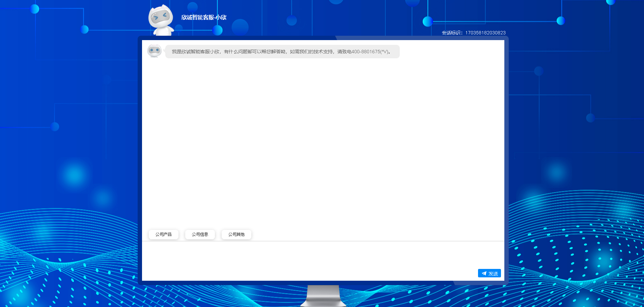
Task: Click the greeting message bubble from 小欣
Action: pyautogui.click(x=282, y=52)
